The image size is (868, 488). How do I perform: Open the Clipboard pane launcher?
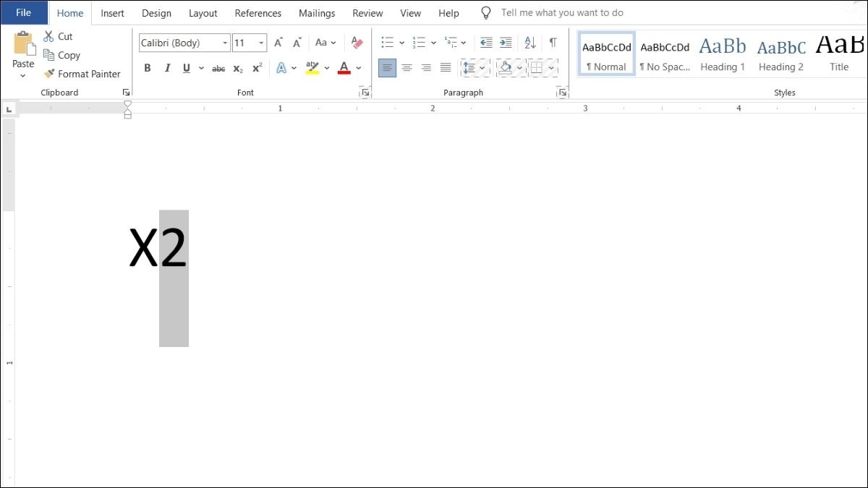coord(126,93)
